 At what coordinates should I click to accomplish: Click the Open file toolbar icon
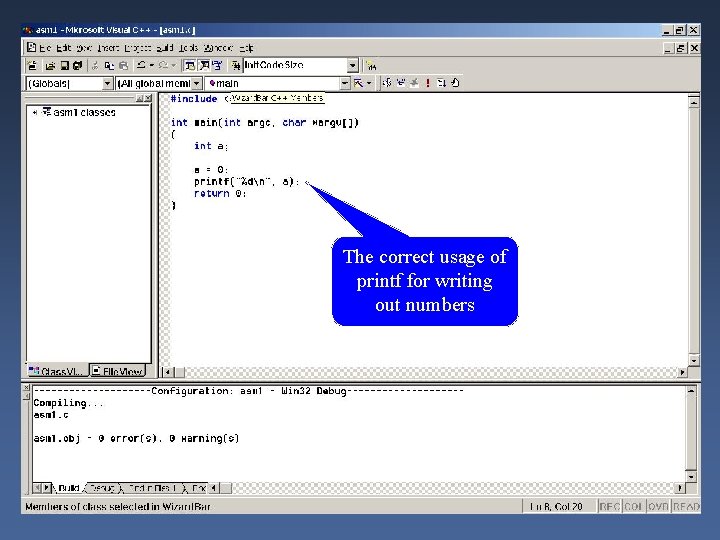pyautogui.click(x=50, y=66)
